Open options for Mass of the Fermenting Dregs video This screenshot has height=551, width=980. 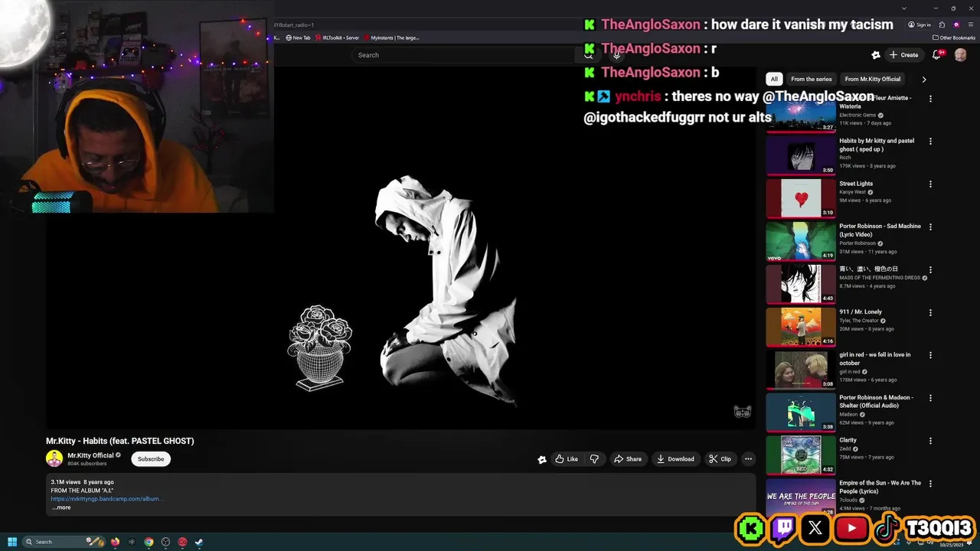click(930, 270)
